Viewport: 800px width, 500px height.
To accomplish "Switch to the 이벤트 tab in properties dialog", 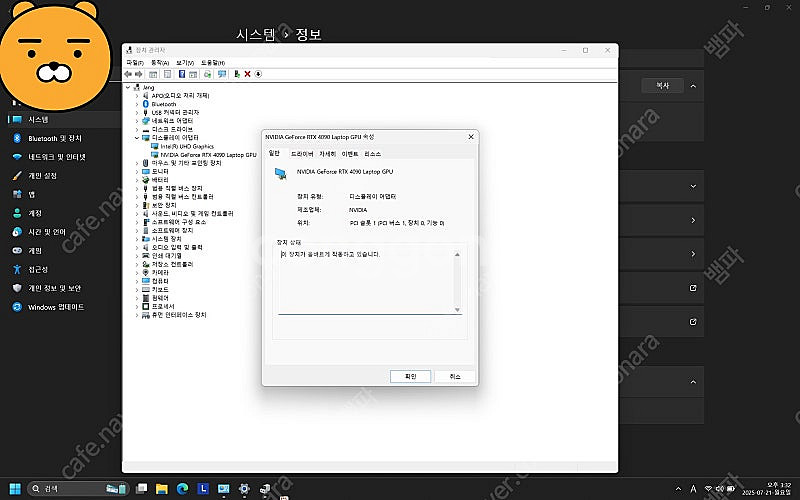I will [350, 154].
